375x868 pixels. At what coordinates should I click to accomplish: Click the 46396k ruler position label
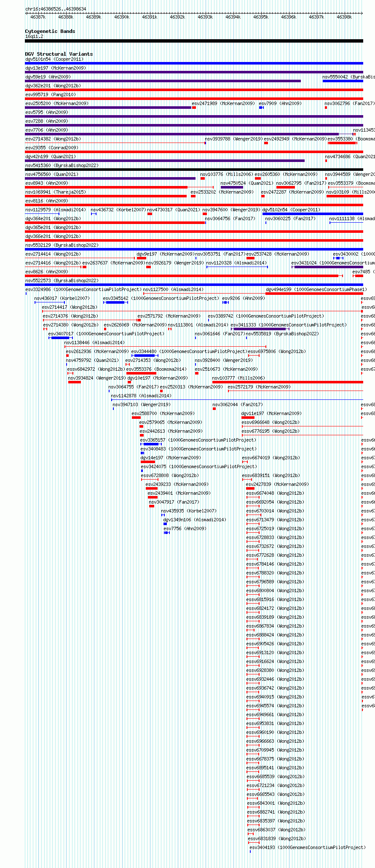[289, 17]
